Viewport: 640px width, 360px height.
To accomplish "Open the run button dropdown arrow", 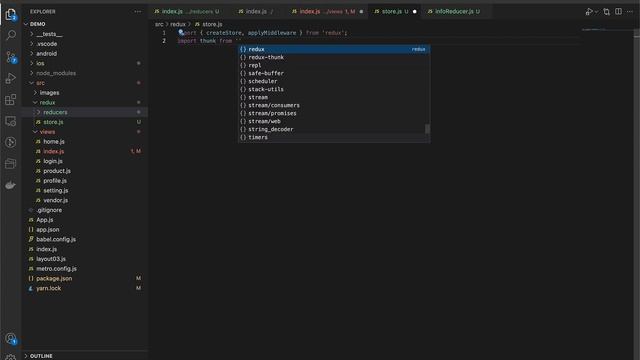I will (x=596, y=12).
